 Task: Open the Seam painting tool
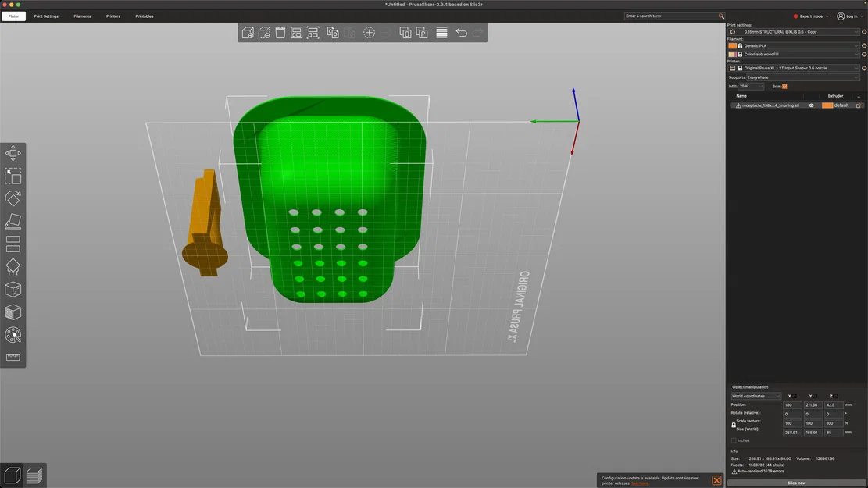click(x=13, y=290)
